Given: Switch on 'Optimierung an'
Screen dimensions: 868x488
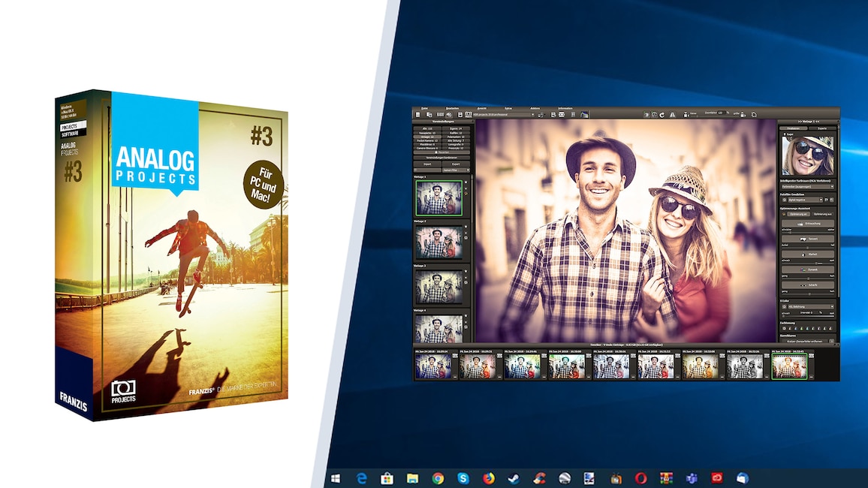Looking at the screenshot, I should tap(800, 214).
